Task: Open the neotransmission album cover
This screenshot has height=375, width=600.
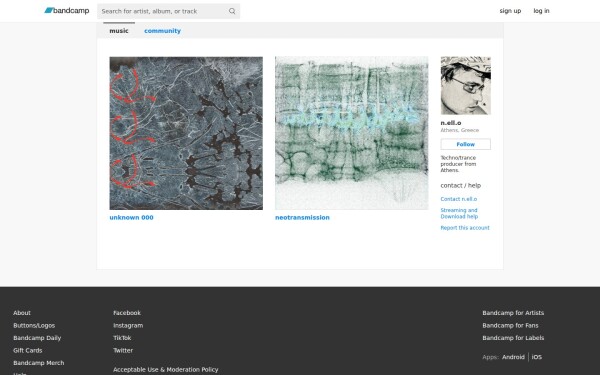Action: (352, 133)
